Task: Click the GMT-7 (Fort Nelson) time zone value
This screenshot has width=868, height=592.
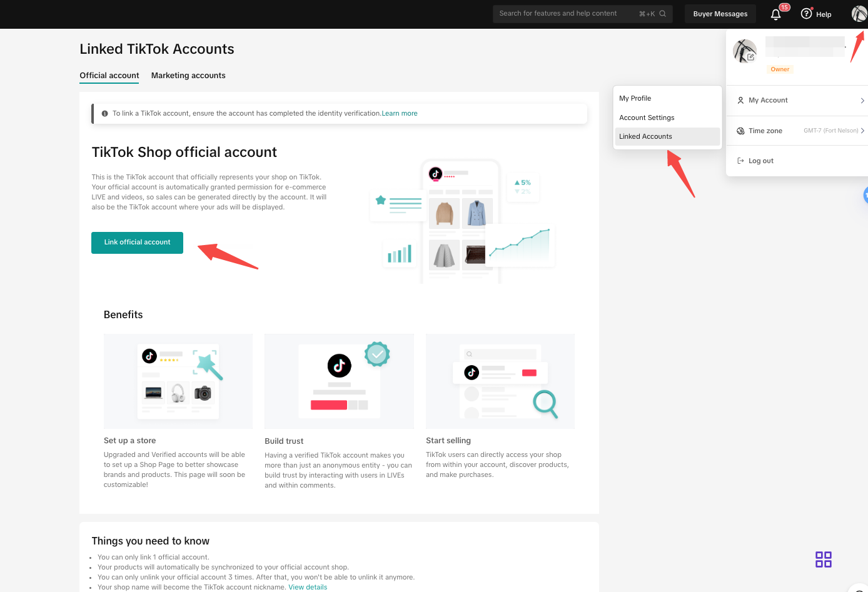Action: (830, 131)
